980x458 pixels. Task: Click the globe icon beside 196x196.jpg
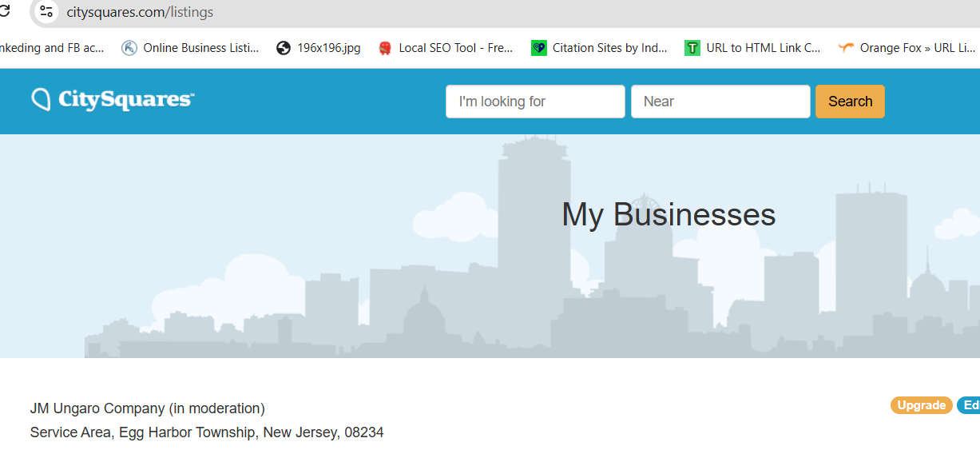coord(284,48)
